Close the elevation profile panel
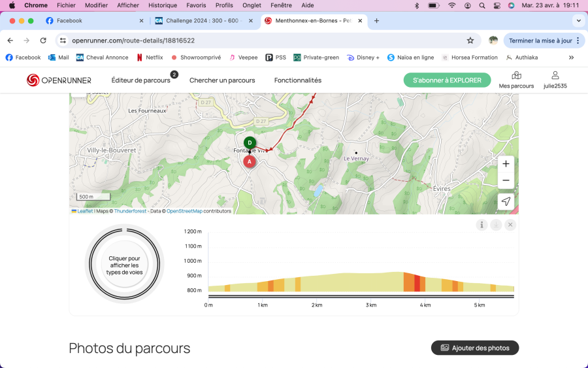588x368 pixels. click(510, 225)
